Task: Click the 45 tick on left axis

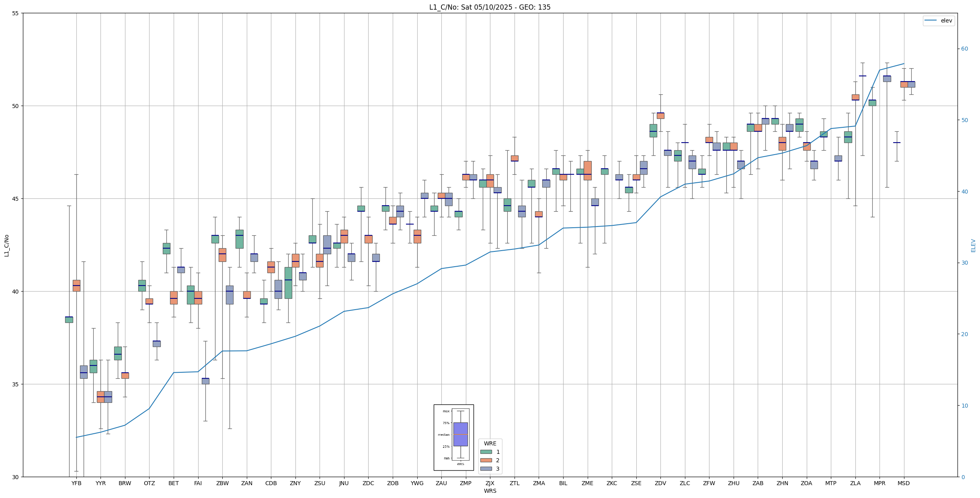Action: click(x=16, y=199)
